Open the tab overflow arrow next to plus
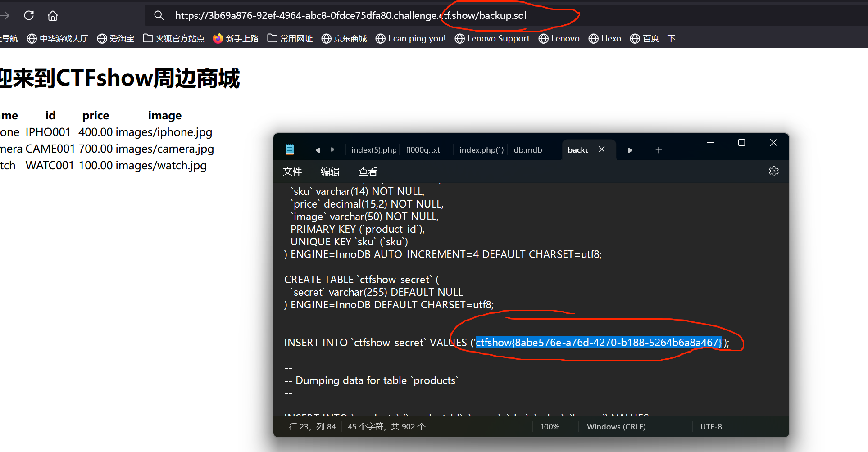Screen dimensions: 868x452 [x=629, y=150]
